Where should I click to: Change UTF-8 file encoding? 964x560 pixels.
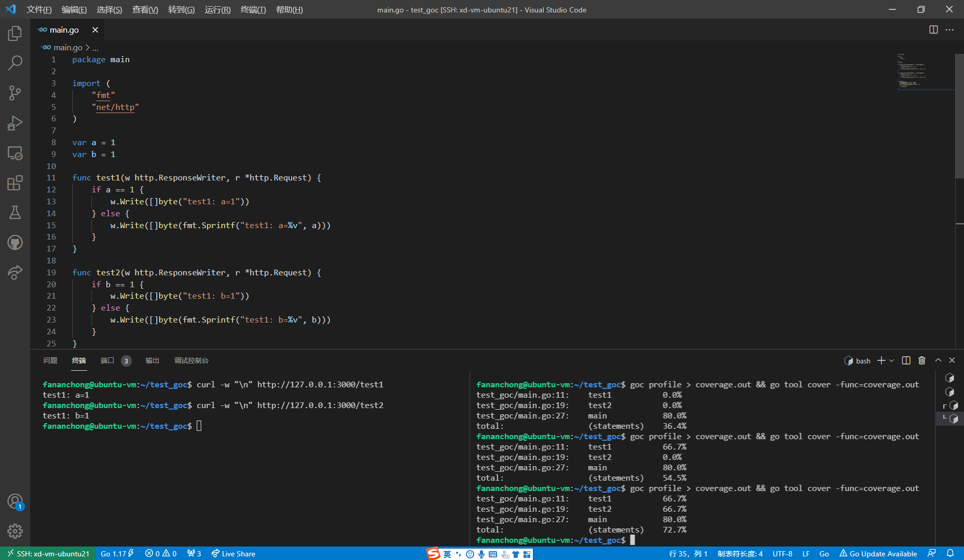pos(782,553)
